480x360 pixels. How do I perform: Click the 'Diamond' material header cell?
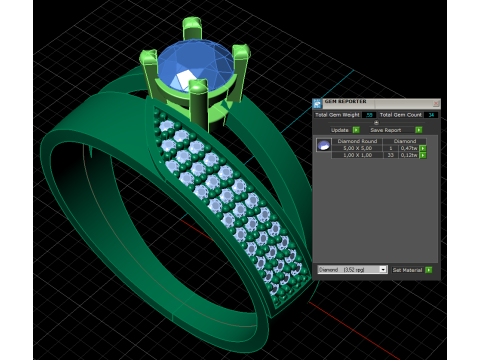coord(405,141)
